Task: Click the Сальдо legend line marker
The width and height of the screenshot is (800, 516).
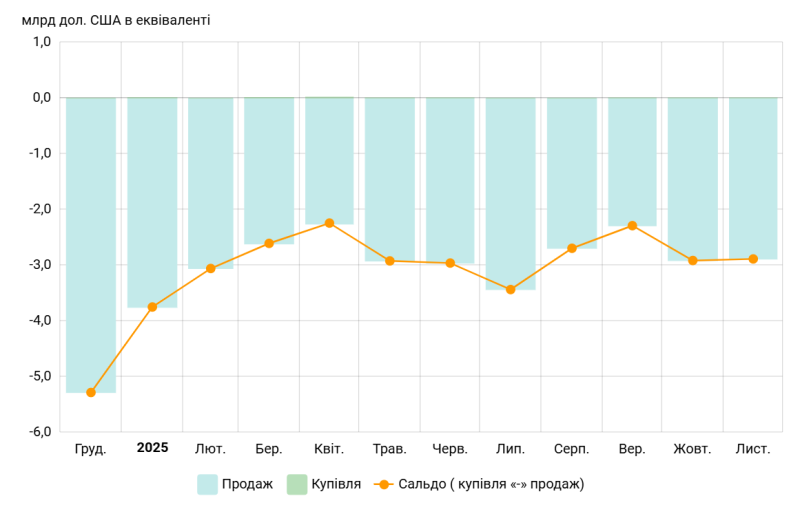Action: pyautogui.click(x=384, y=484)
